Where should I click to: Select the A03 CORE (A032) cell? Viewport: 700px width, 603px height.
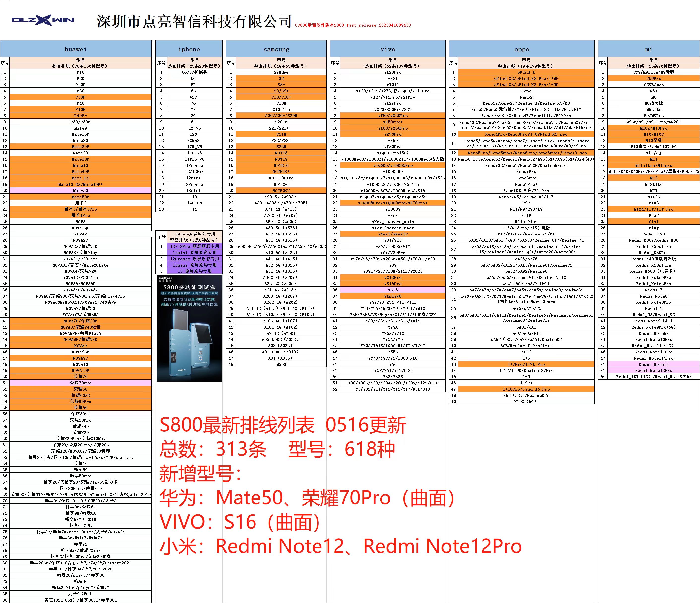point(281,339)
